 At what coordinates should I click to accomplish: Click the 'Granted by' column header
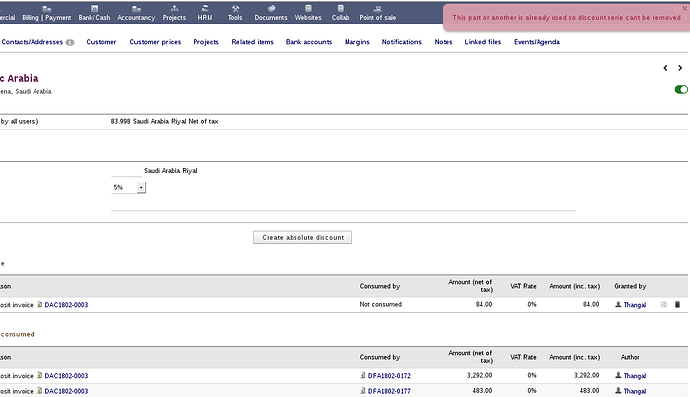pos(630,286)
